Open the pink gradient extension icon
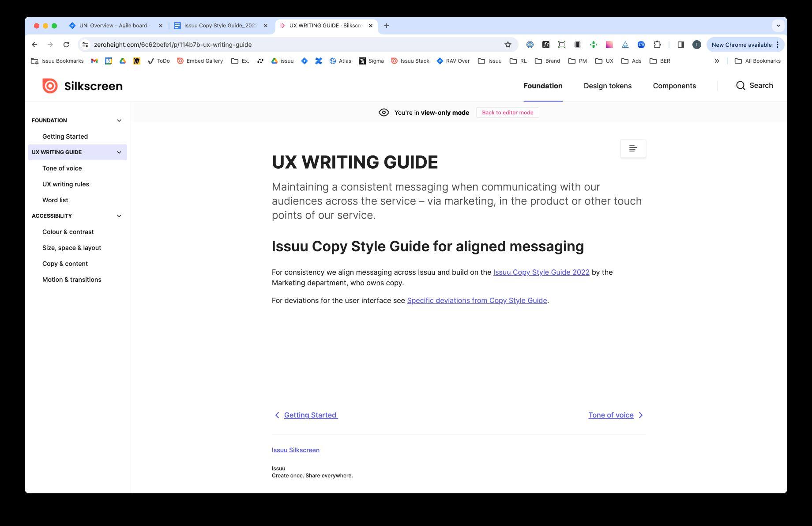This screenshot has height=526, width=812. 609,45
